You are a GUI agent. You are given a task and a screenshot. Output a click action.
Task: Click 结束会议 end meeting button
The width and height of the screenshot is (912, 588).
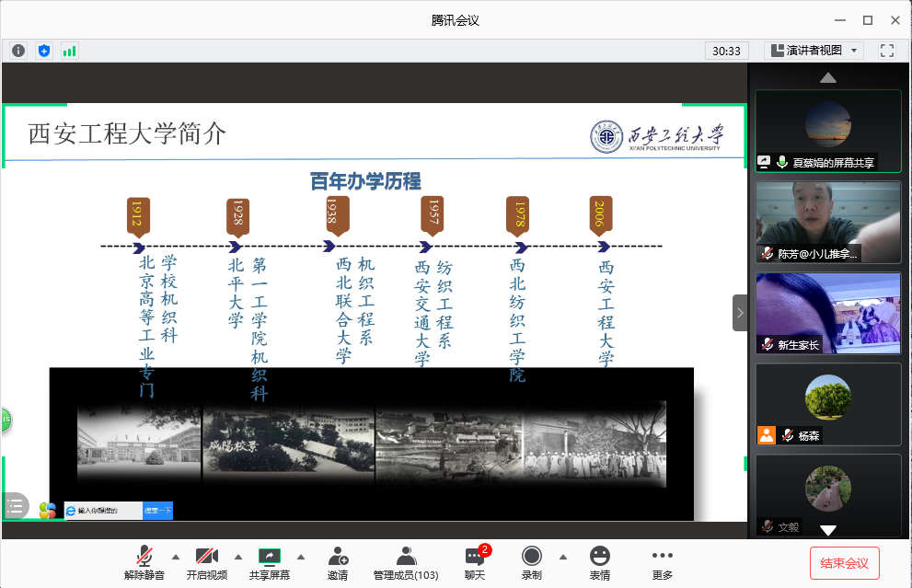[844, 562]
